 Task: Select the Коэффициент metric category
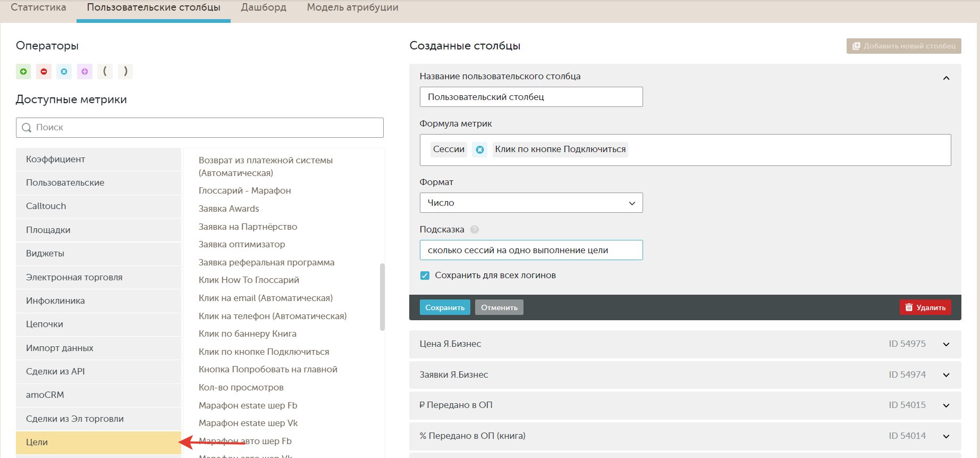98,160
